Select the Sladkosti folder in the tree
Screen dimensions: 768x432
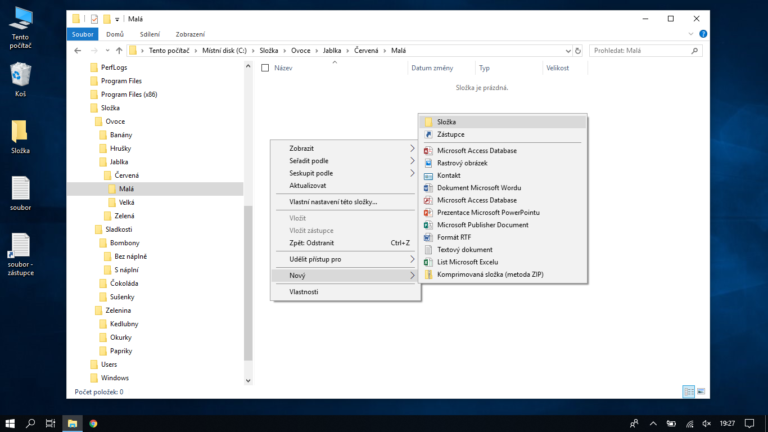tap(118, 229)
